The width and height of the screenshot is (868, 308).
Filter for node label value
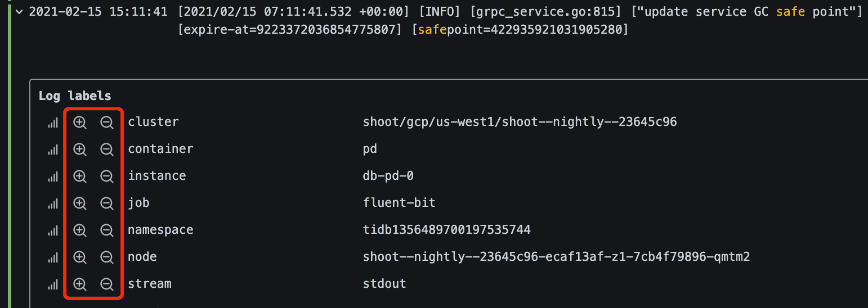pos(80,257)
